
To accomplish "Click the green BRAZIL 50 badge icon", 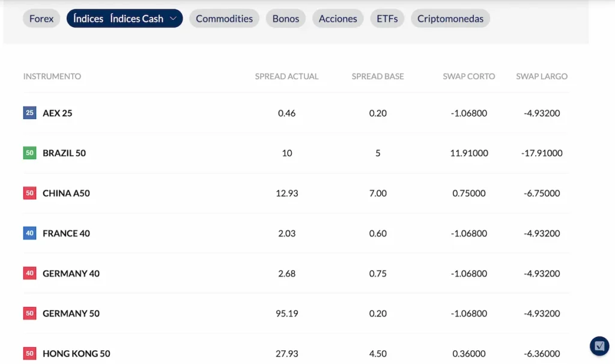I will tap(29, 153).
